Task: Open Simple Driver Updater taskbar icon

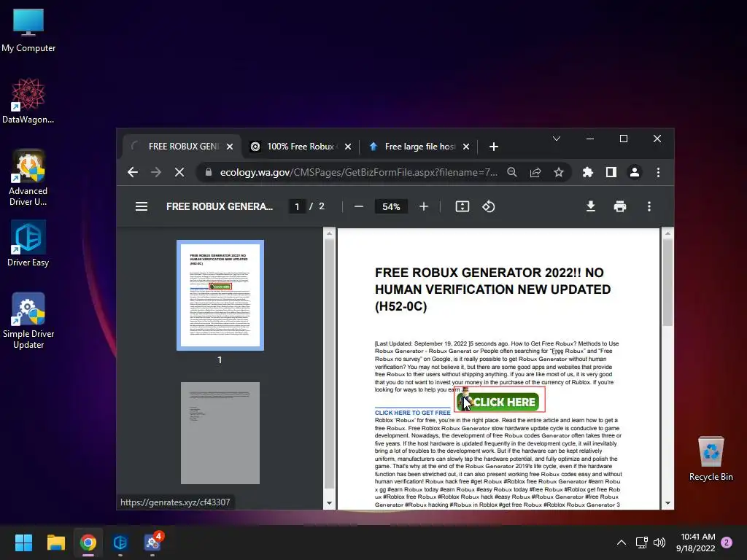Action: click(152, 542)
